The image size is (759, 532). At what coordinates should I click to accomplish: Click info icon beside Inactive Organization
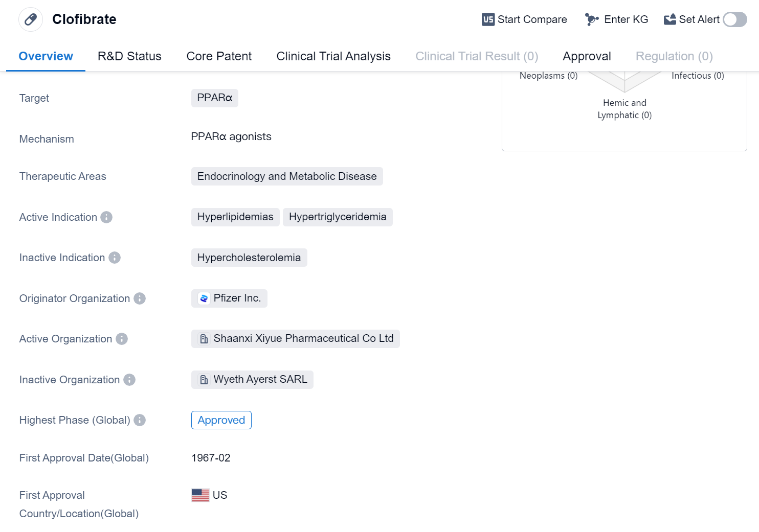pos(129,380)
